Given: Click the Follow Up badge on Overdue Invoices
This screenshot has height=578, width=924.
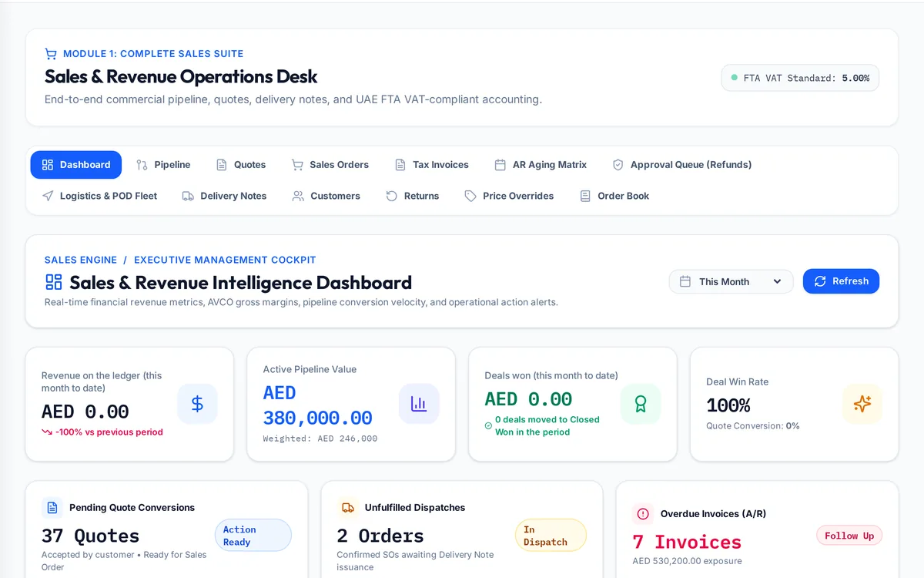Looking at the screenshot, I should pos(849,536).
